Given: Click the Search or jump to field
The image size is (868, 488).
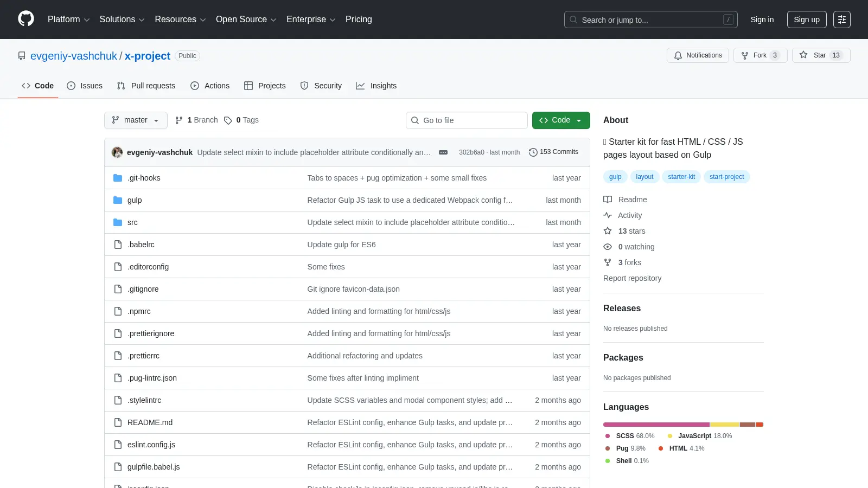Looking at the screenshot, I should click(651, 20).
